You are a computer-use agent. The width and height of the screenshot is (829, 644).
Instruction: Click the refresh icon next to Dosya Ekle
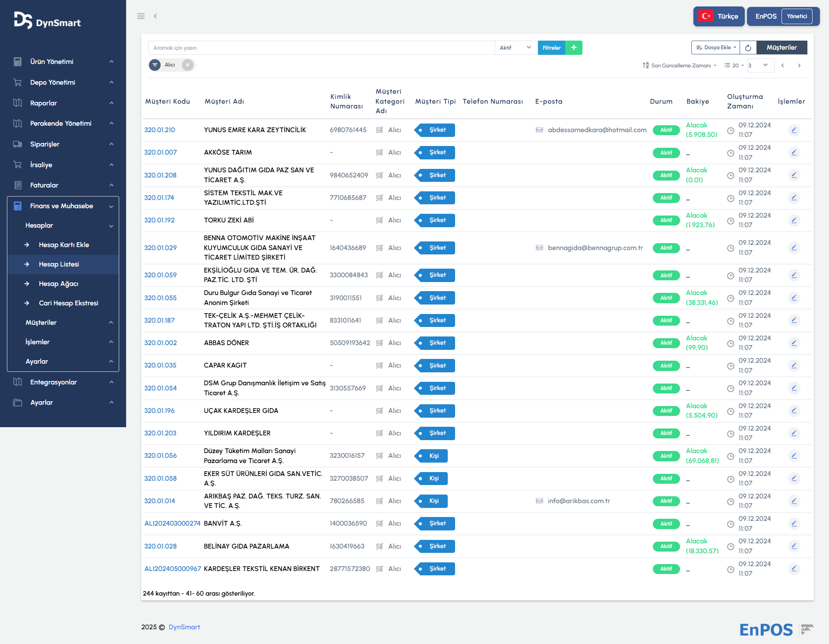pyautogui.click(x=748, y=48)
